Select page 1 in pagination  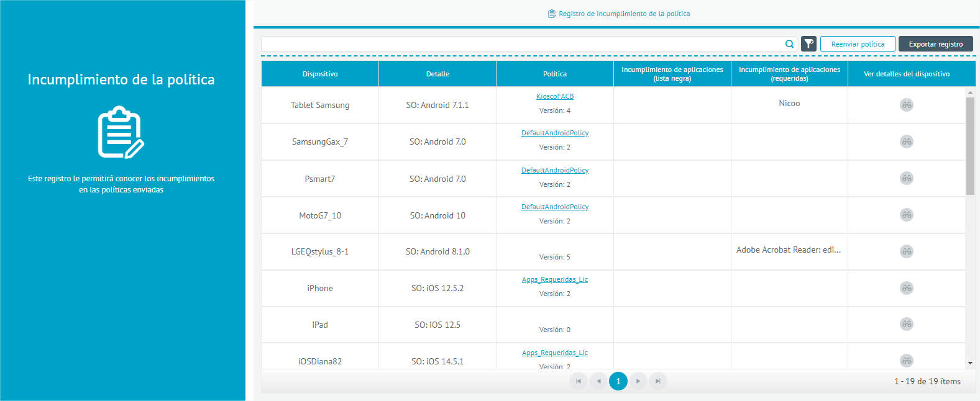tap(618, 381)
